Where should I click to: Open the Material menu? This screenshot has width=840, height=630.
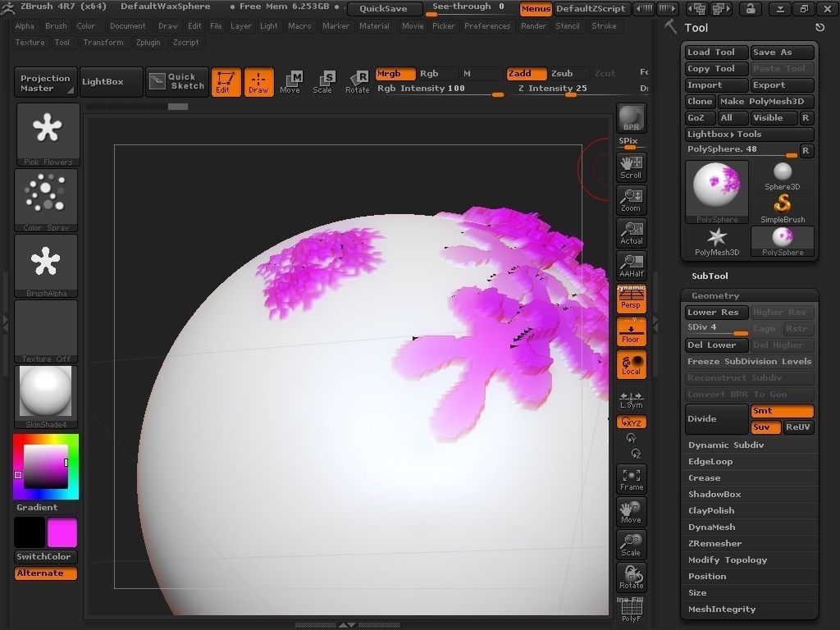pyautogui.click(x=374, y=25)
